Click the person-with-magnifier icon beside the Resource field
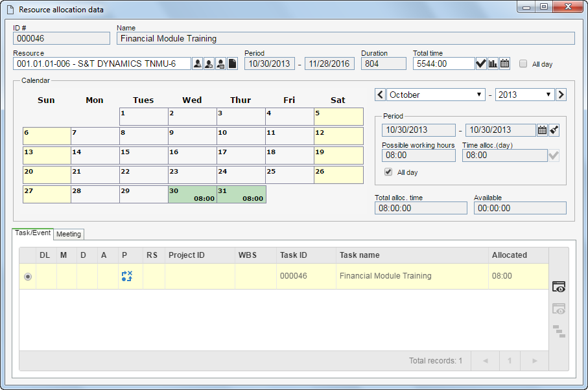The image size is (588, 390). tap(209, 63)
